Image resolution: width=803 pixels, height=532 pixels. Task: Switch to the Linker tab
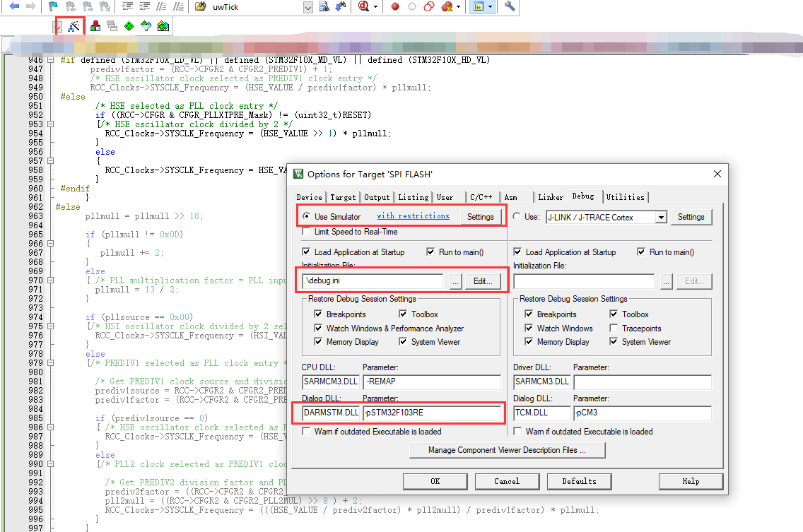click(x=551, y=197)
